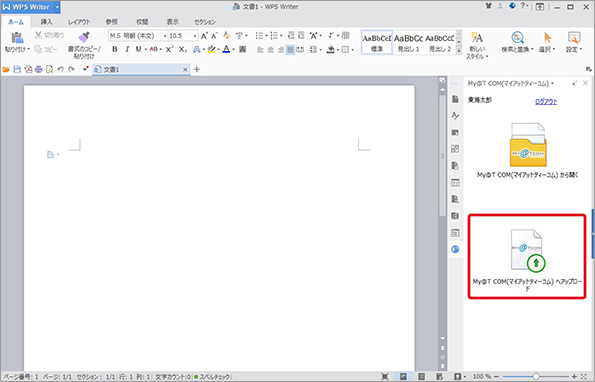Toggle Italic formatting

click(127, 49)
